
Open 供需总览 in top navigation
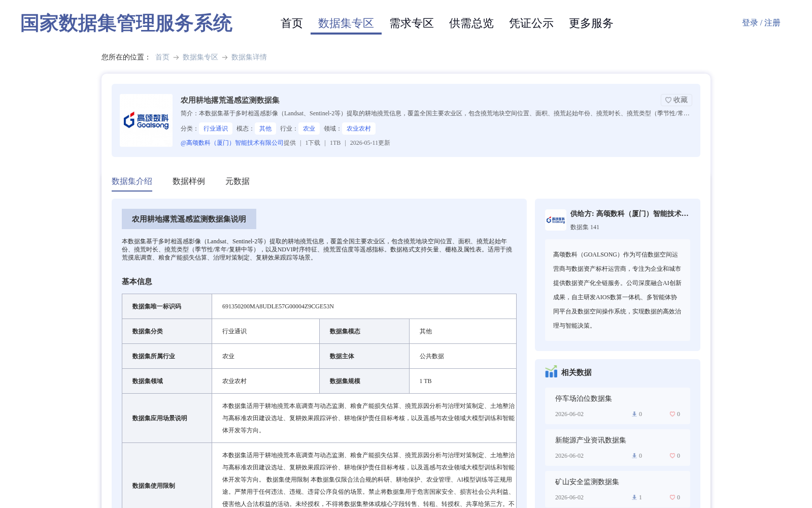tap(471, 23)
